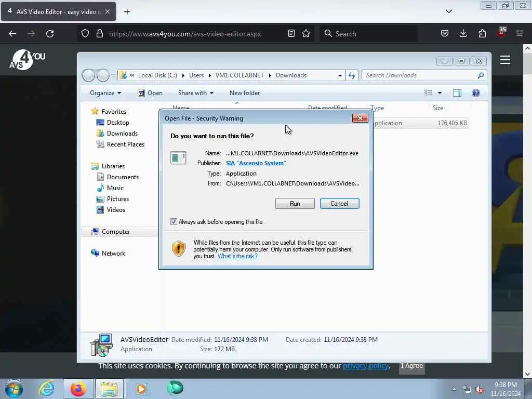
Task: Open the Windows Start menu
Action: [x=14, y=389]
